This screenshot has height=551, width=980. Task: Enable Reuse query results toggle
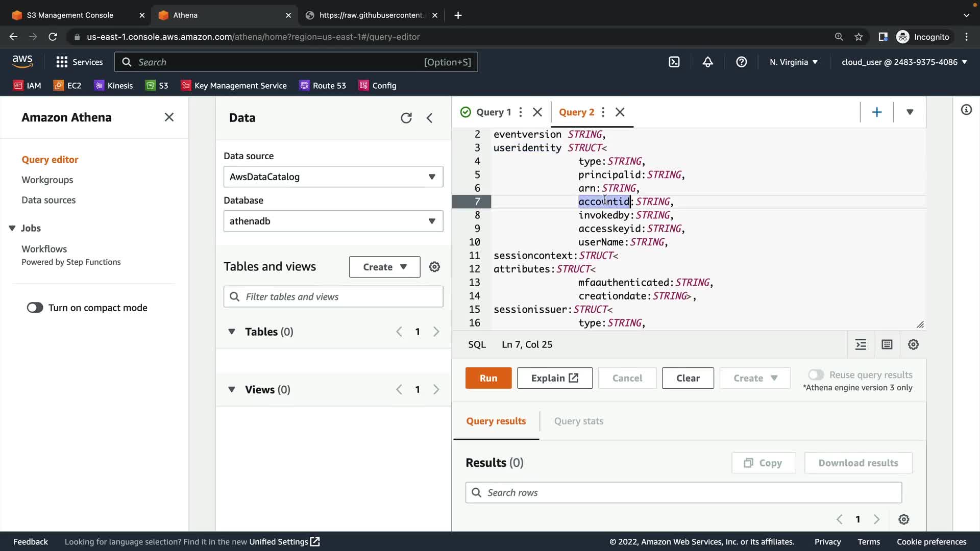click(x=816, y=375)
